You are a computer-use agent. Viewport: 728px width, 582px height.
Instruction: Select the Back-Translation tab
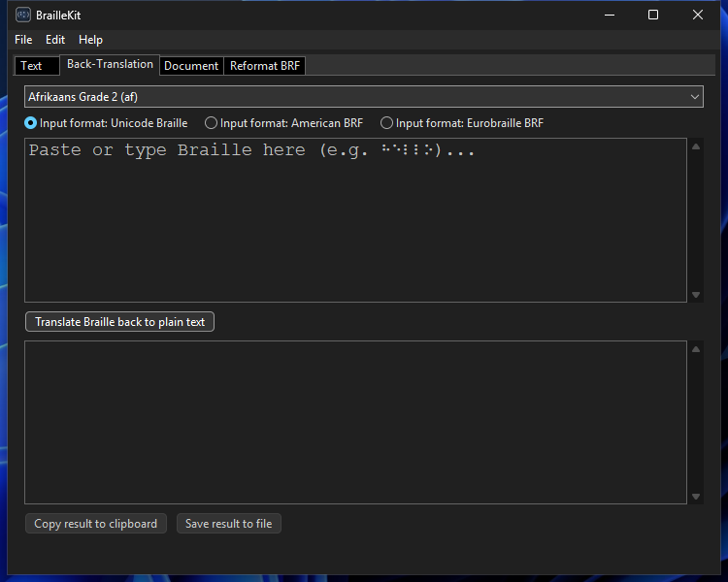[110, 64]
